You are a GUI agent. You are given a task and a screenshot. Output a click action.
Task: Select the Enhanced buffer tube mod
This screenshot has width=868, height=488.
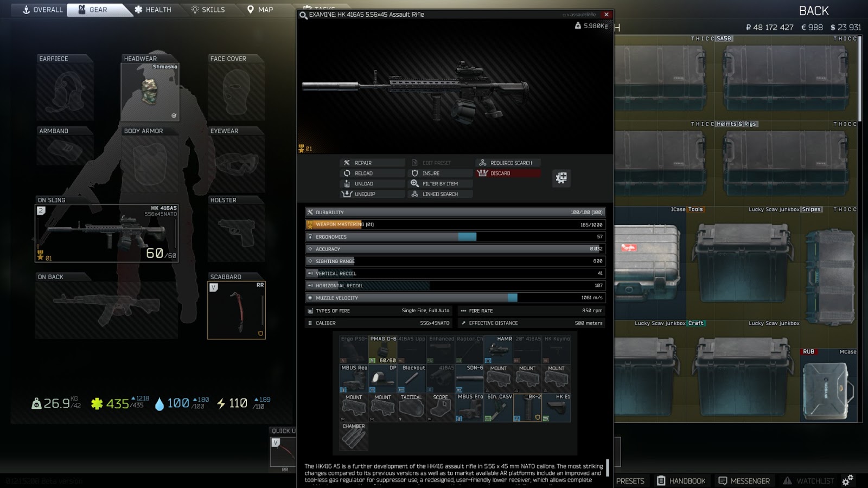click(441, 349)
